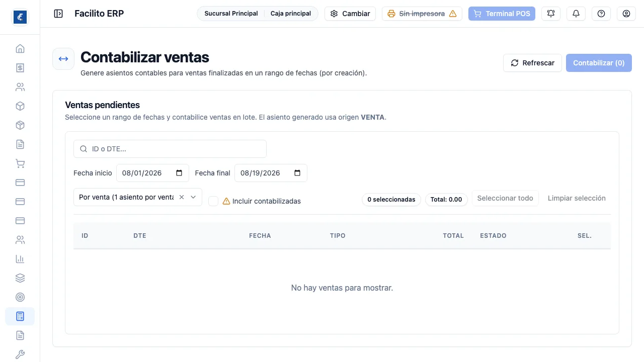Open the plain bell notifications icon
644x362 pixels.
pyautogui.click(x=576, y=14)
